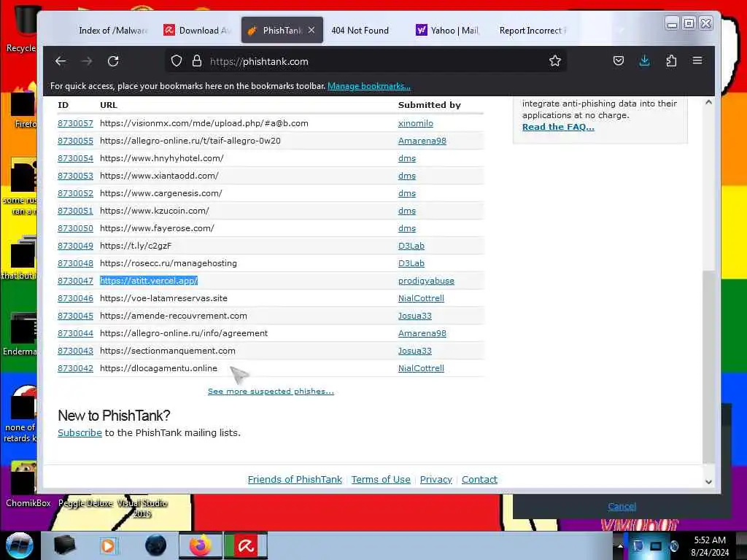Open Read the FAQ link
Image resolution: width=747 pixels, height=560 pixels.
[558, 127]
